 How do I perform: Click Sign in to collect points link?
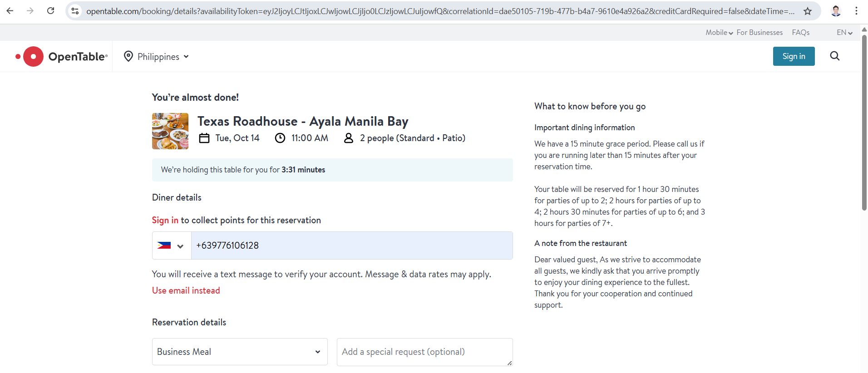point(165,220)
